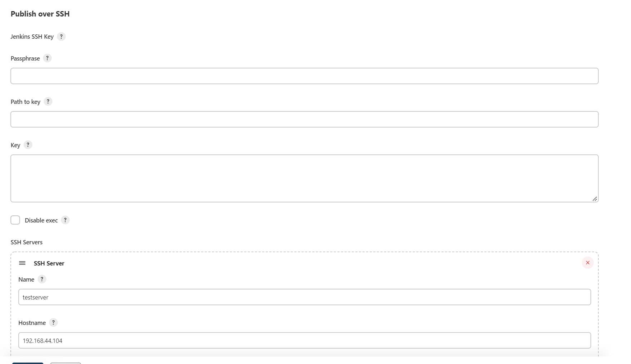Click the SSH Server section title
Viewport: 631px width, 364px height.
pos(49,263)
